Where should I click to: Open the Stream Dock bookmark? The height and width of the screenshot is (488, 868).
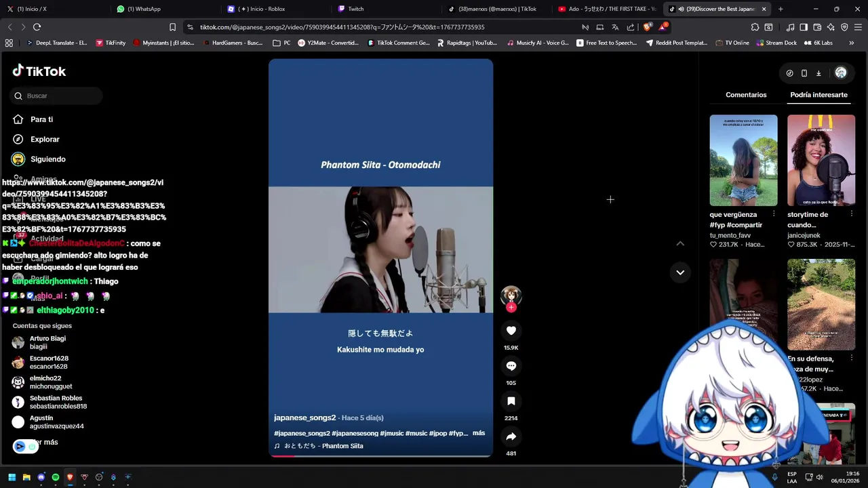coord(776,43)
